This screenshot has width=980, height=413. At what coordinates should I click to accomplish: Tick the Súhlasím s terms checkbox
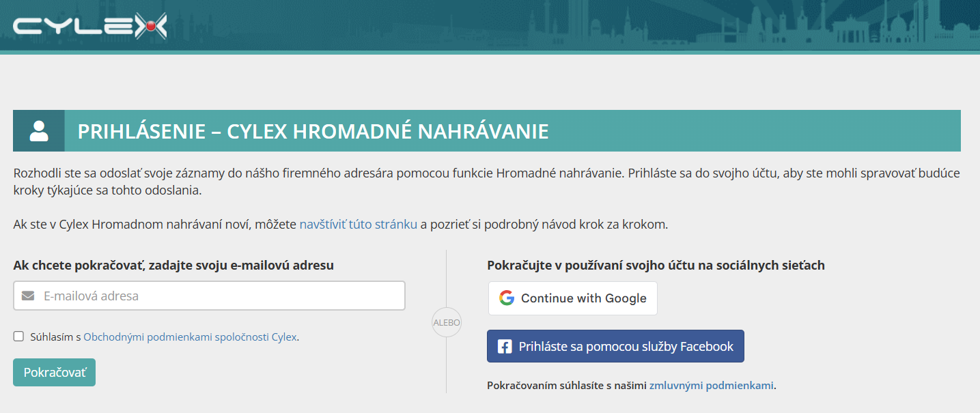[x=18, y=336]
